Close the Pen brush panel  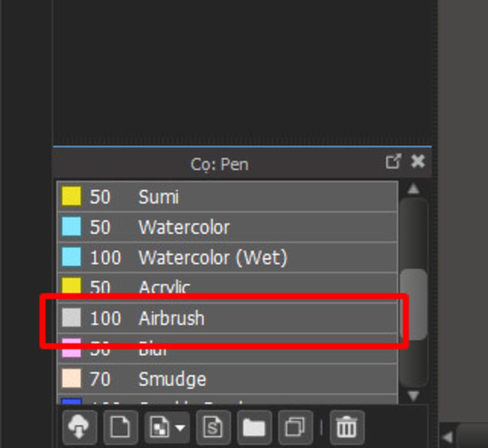pyautogui.click(x=417, y=162)
